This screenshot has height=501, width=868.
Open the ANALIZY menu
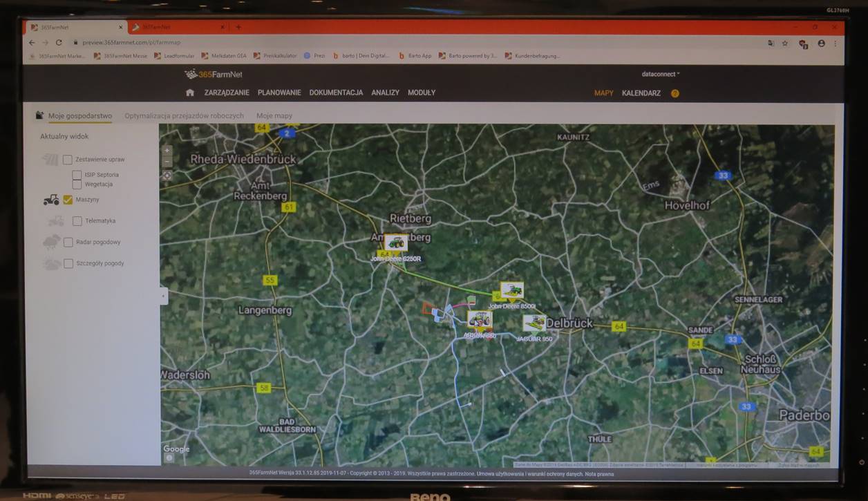[x=385, y=93]
